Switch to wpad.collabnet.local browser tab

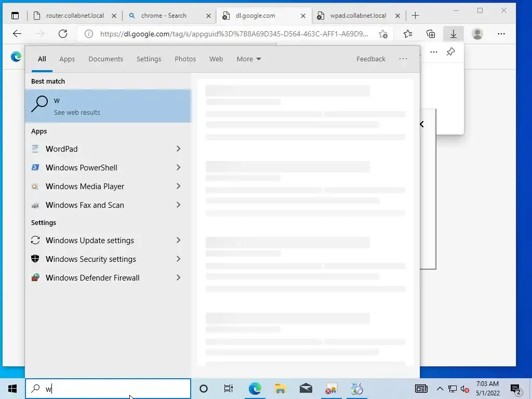358,16
